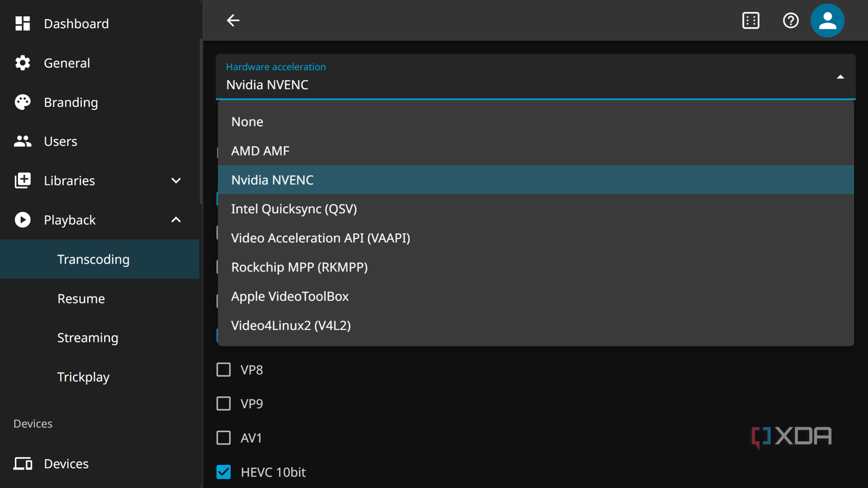The image size is (868, 488).
Task: Open help via question mark icon
Action: (790, 21)
